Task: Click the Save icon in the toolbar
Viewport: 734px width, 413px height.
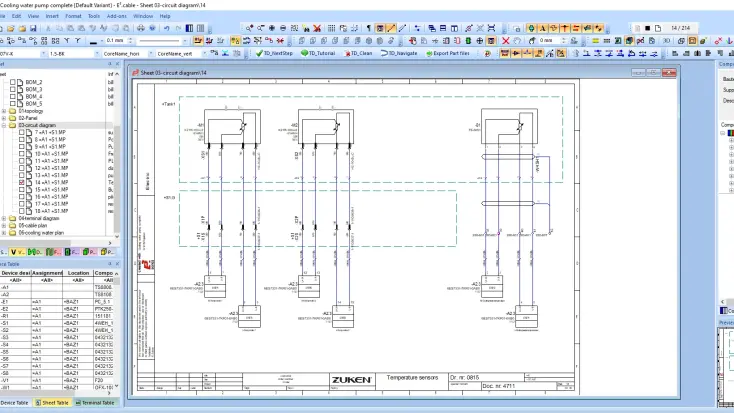Action: click(34, 28)
